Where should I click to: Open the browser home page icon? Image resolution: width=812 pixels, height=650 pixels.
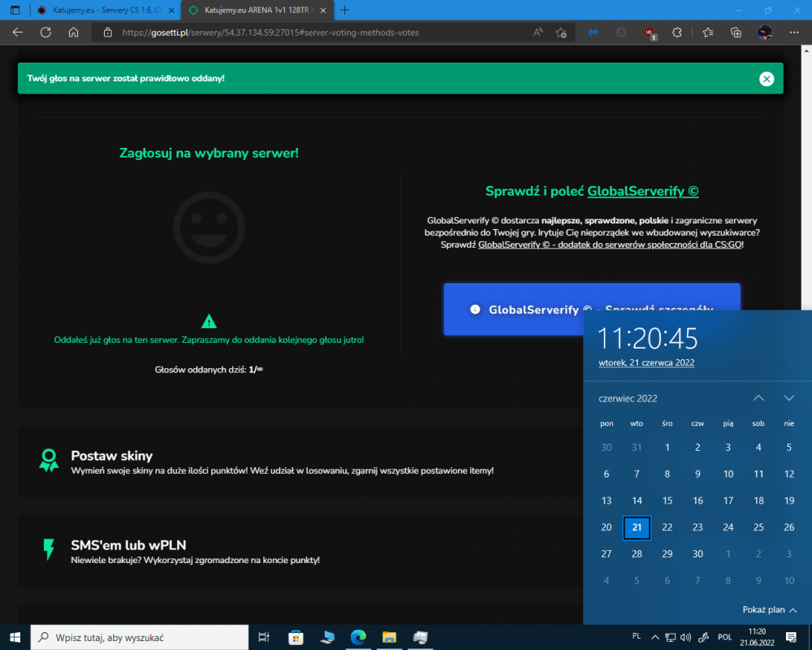click(74, 32)
